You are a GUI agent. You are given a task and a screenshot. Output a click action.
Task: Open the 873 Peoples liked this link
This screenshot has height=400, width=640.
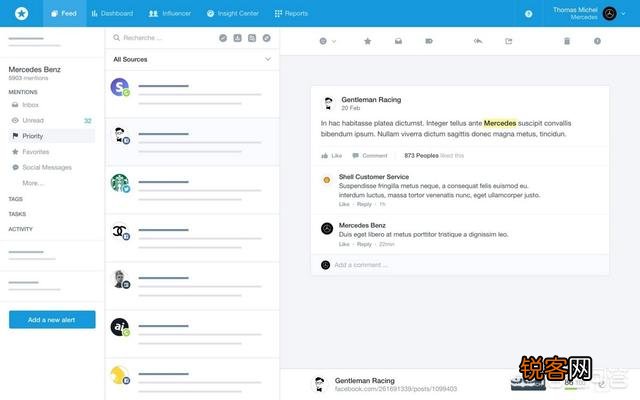tap(434, 156)
